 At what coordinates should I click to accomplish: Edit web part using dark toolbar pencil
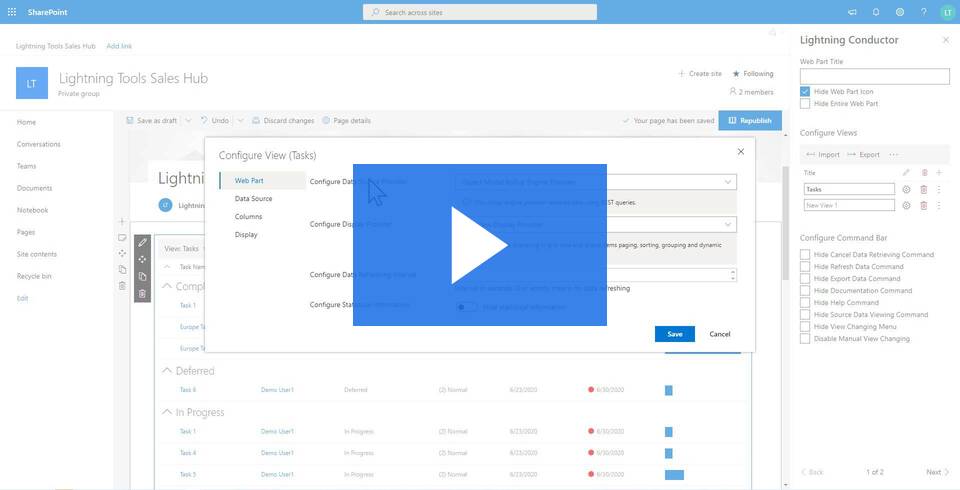click(x=142, y=243)
